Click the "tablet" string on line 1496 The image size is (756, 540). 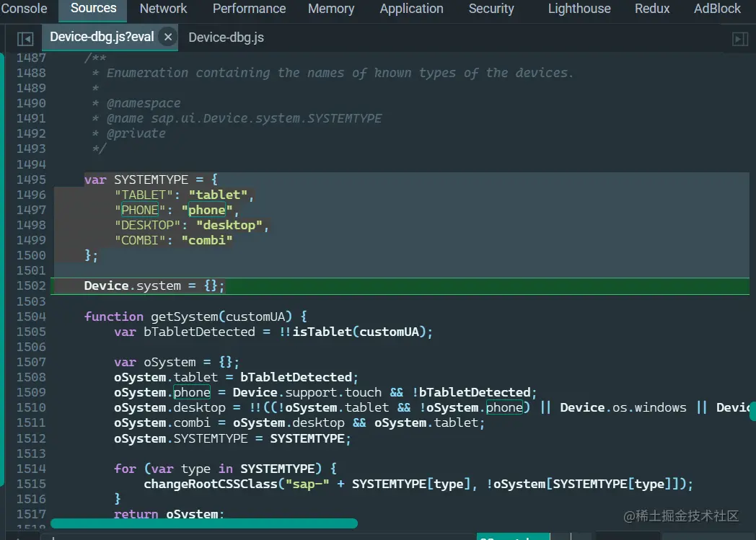[218, 195]
